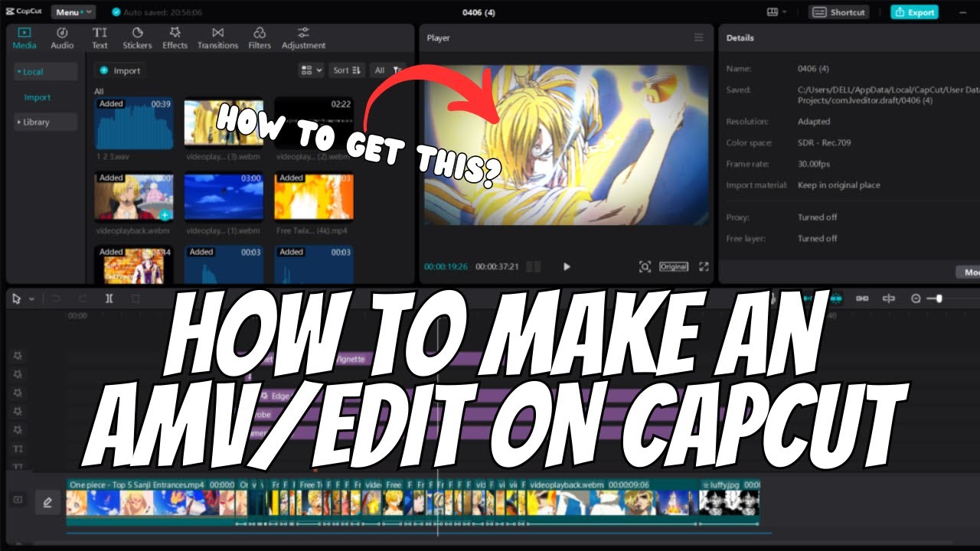
Task: Click the timeline Redo icon
Action: tap(82, 298)
